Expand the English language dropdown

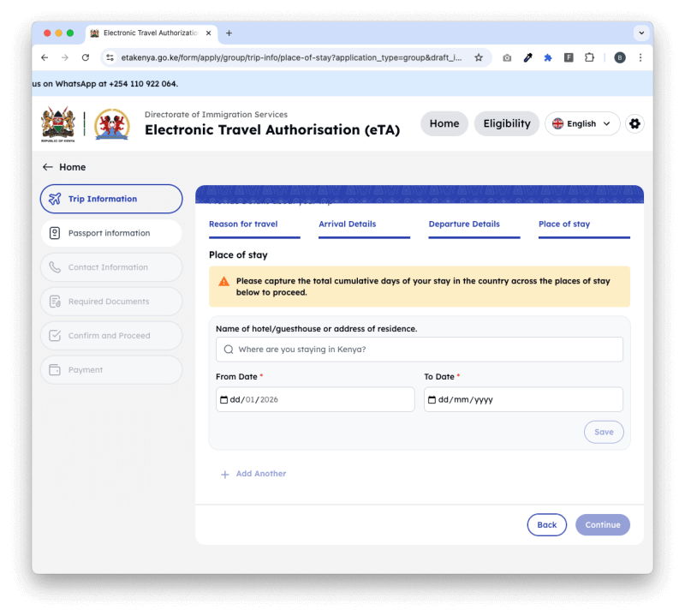(x=582, y=123)
